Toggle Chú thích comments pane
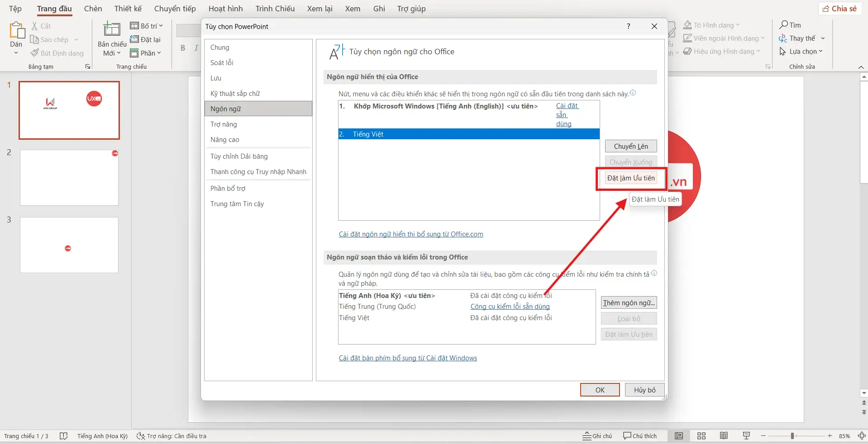This screenshot has width=868, height=444. [x=640, y=436]
